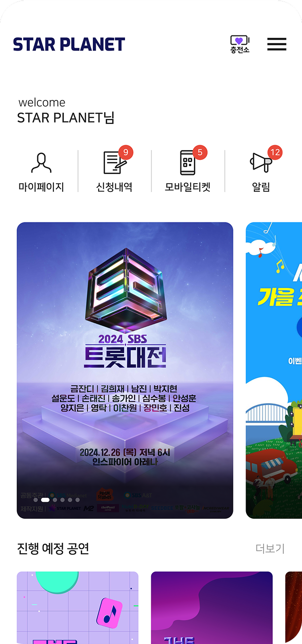The height and width of the screenshot is (644, 302).
Task: Open the dark purple gradient show card
Action: click(x=212, y=608)
